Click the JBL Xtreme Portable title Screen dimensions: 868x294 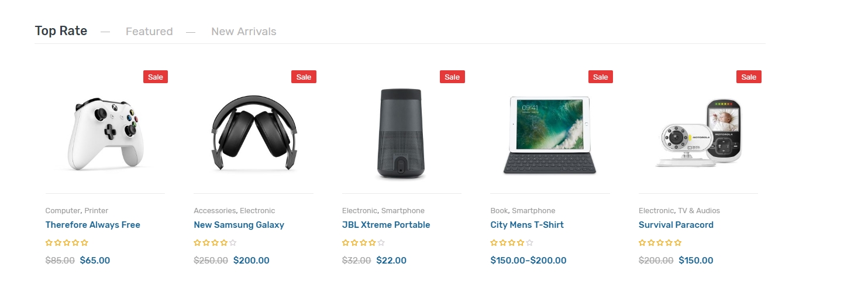386,225
